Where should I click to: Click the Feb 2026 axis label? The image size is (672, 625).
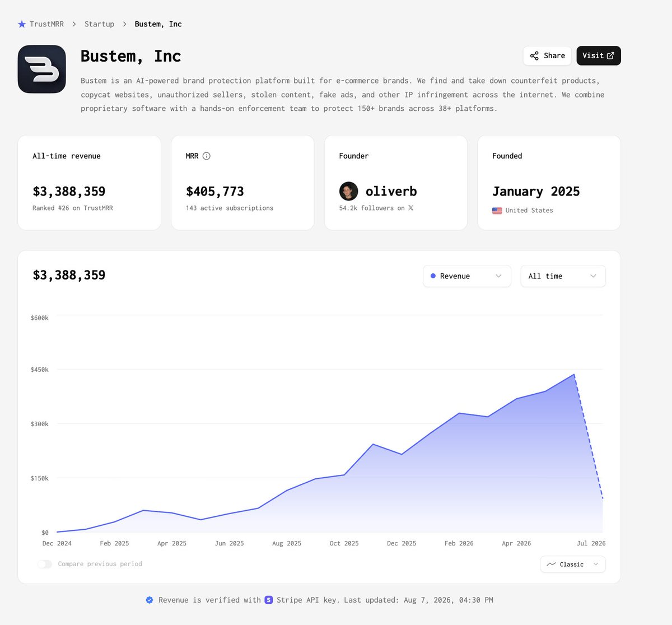[459, 543]
